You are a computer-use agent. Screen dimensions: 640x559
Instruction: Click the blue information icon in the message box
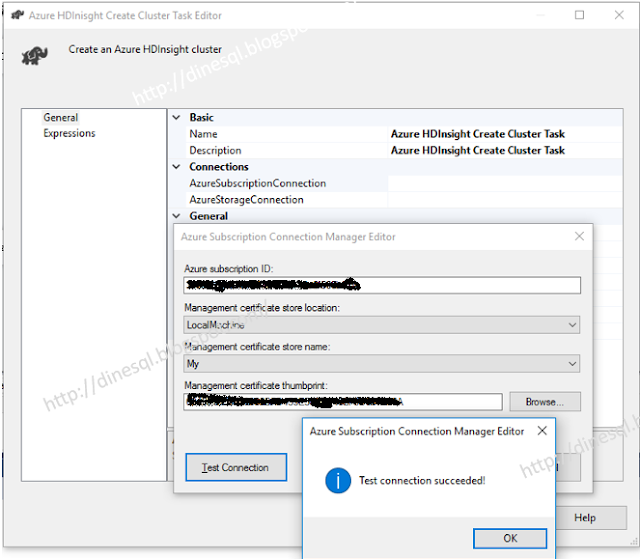[338, 480]
